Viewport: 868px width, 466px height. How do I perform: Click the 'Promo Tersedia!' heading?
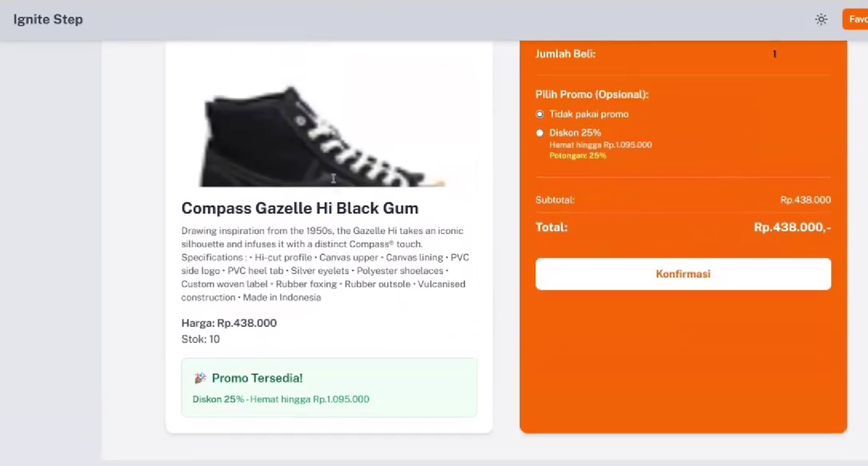257,378
